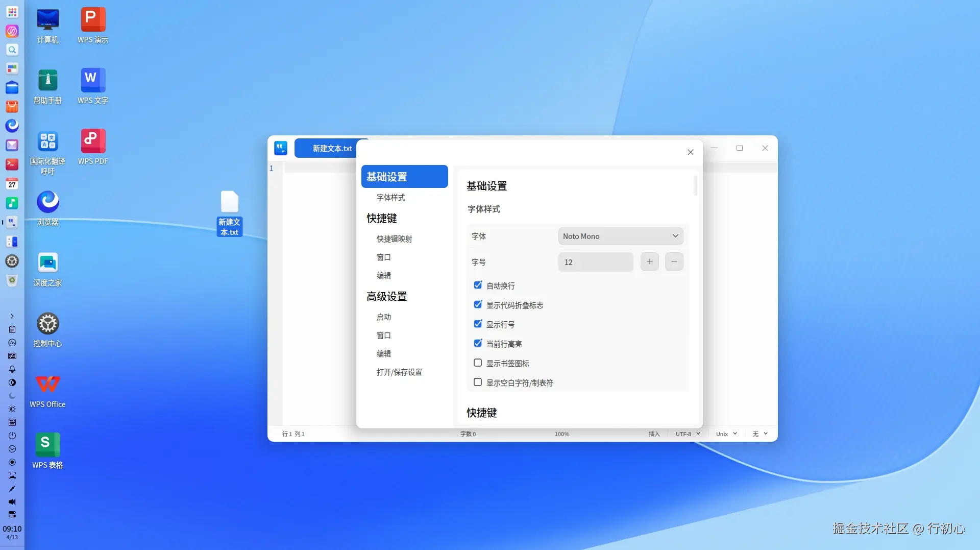Click the power button tray icon

(x=12, y=436)
